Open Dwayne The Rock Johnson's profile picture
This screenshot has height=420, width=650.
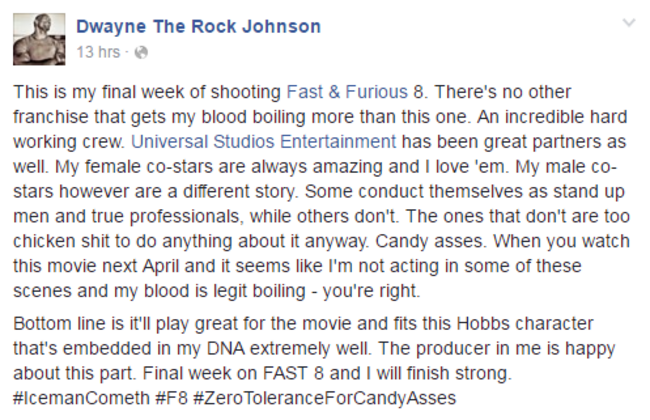[x=39, y=39]
